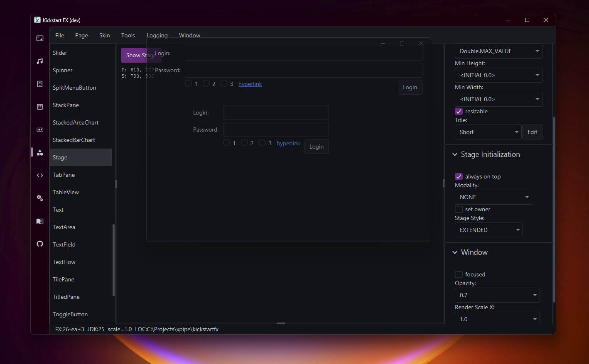Open the Modality dropdown showing NONE

[x=493, y=198]
